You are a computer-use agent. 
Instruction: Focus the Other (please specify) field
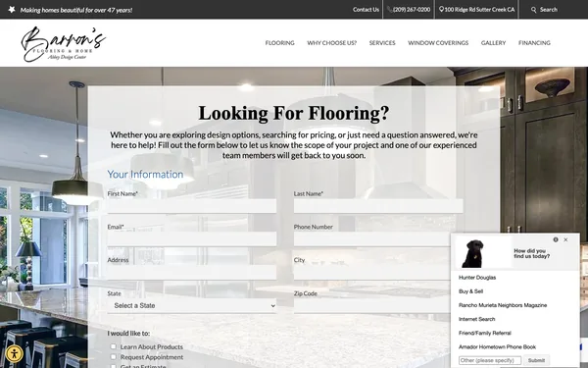490,360
